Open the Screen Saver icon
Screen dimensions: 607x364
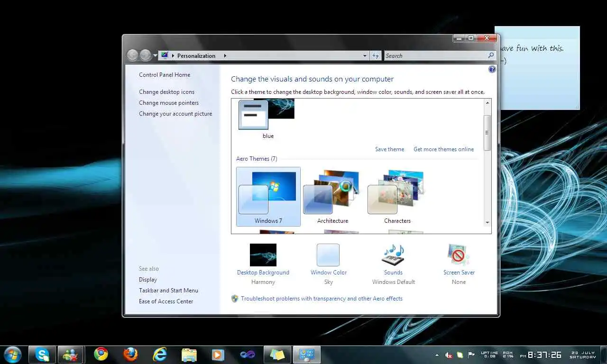(x=459, y=255)
